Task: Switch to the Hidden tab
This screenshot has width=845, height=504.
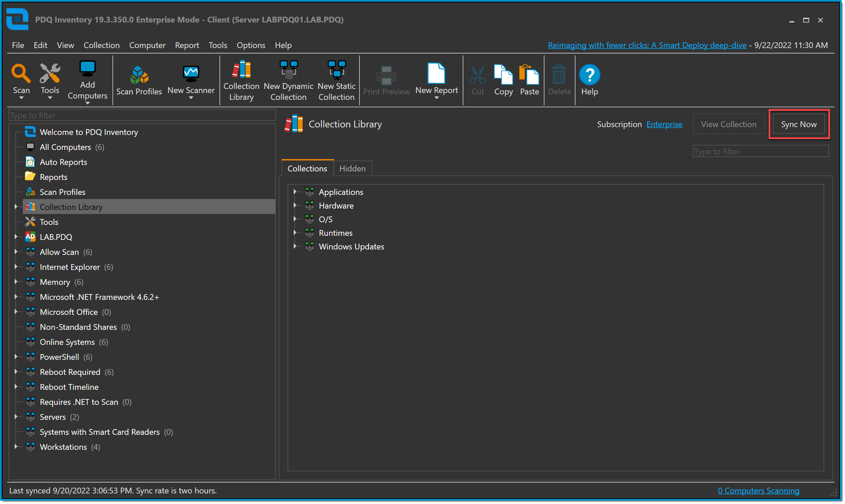Action: coord(352,169)
